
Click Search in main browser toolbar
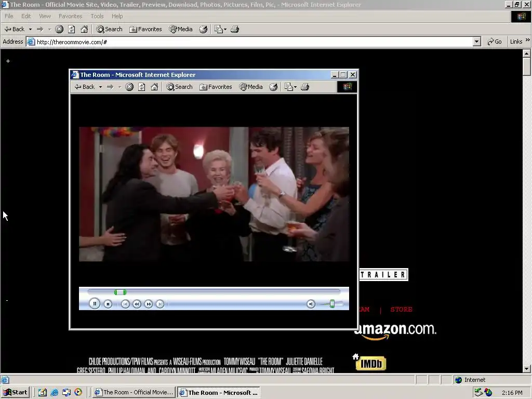[x=109, y=29]
